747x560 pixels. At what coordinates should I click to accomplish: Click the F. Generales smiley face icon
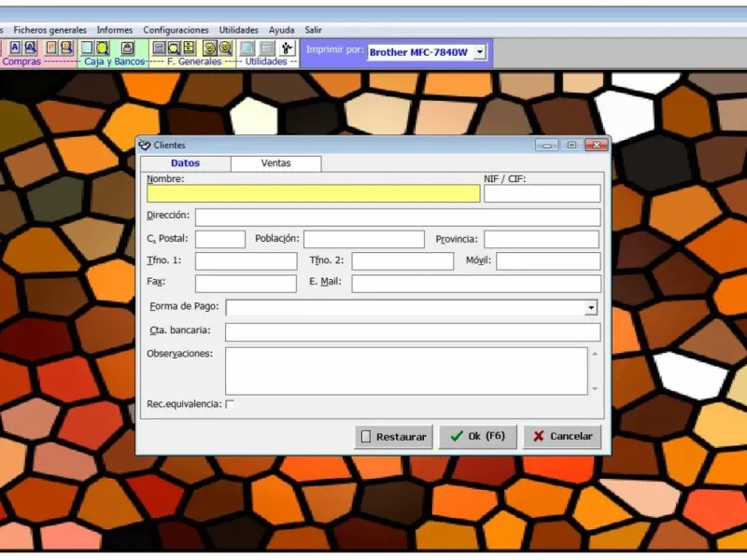pos(209,48)
